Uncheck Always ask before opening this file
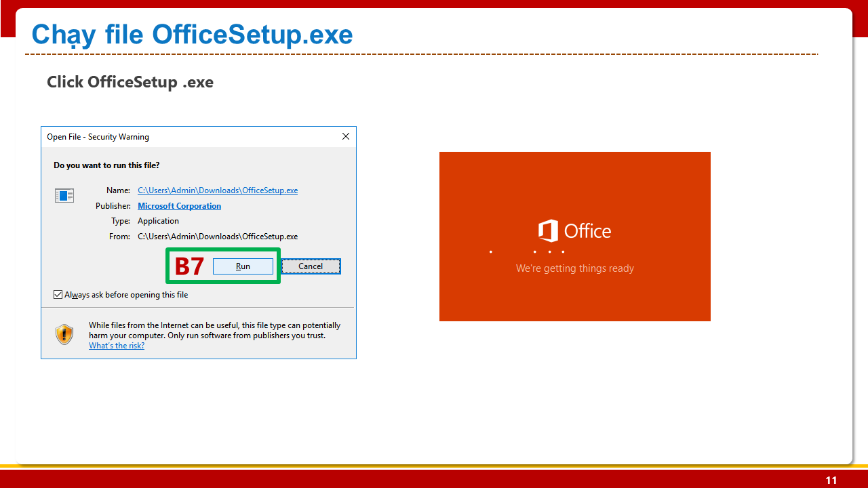 (58, 295)
